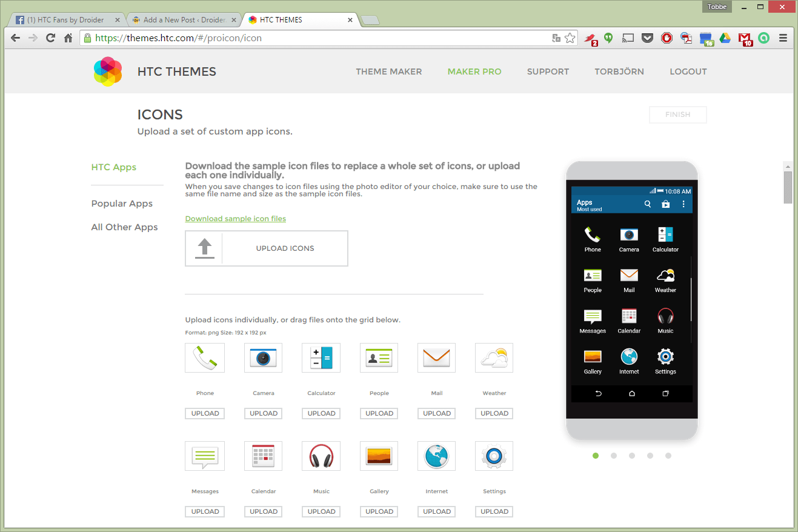Image resolution: width=798 pixels, height=532 pixels.
Task: Switch to the Add a New Post browser tab
Action: [x=182, y=19]
